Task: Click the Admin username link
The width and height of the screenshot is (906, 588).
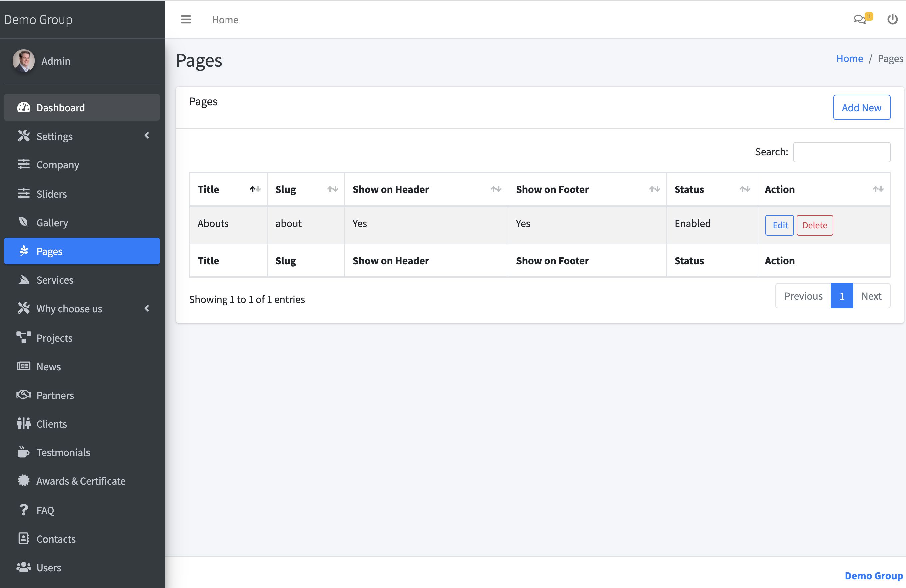Action: point(56,61)
